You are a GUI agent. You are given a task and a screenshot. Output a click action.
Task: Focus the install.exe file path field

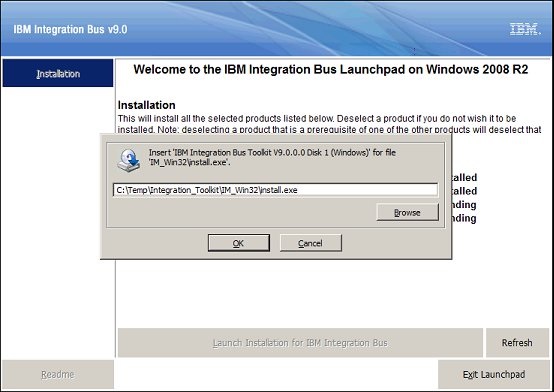(275, 190)
